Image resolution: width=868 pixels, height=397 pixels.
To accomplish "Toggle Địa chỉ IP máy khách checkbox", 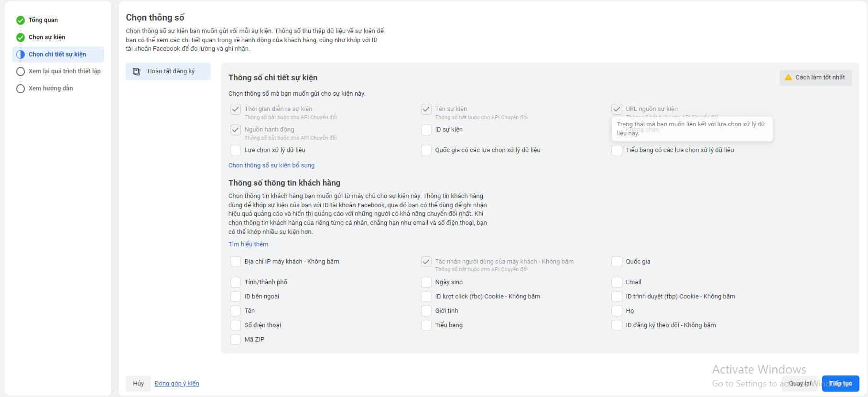I will tap(236, 262).
